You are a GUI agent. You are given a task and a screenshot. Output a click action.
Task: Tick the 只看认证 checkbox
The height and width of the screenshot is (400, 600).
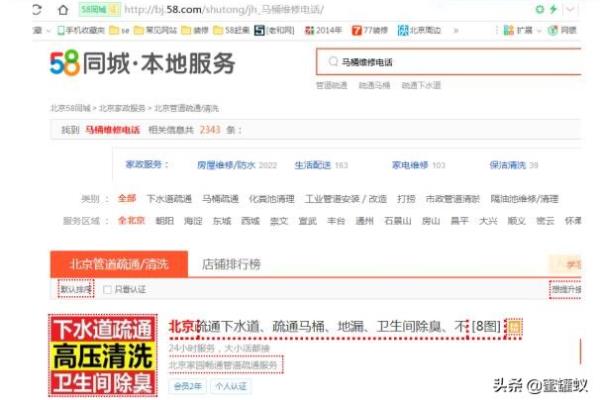[x=107, y=290]
